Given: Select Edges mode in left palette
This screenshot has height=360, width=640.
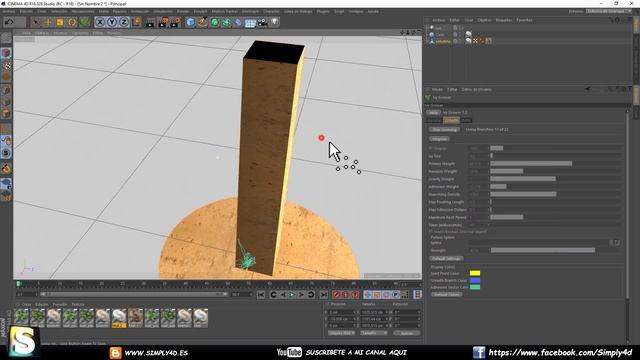Looking at the screenshot, I should pos(6,101).
